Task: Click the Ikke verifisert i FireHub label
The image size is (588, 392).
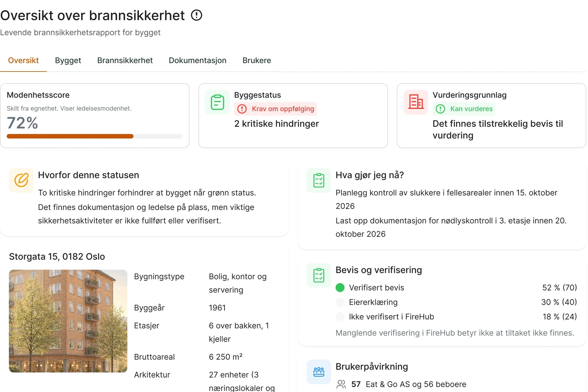Action: point(391,317)
